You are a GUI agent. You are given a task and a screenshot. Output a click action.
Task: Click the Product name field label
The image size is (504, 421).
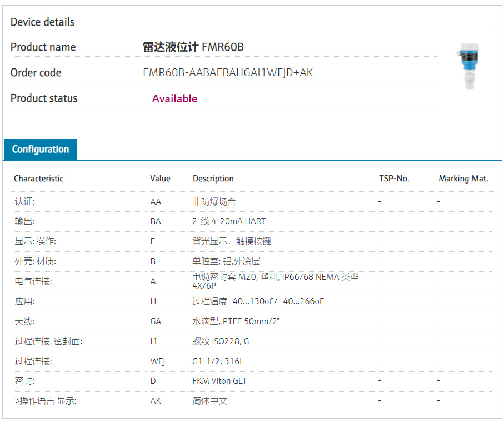click(x=43, y=47)
